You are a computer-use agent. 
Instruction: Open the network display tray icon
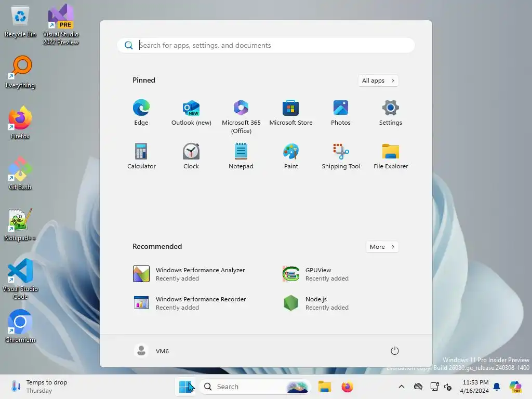[434, 387]
